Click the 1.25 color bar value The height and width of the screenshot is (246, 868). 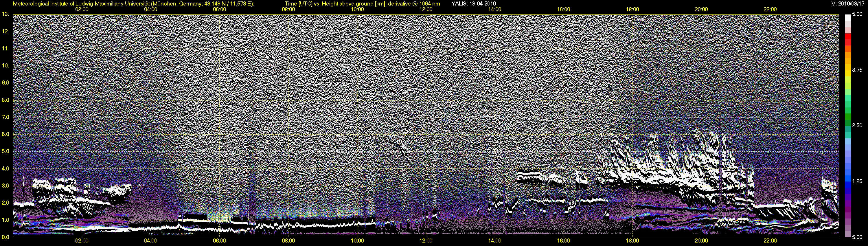click(x=857, y=181)
